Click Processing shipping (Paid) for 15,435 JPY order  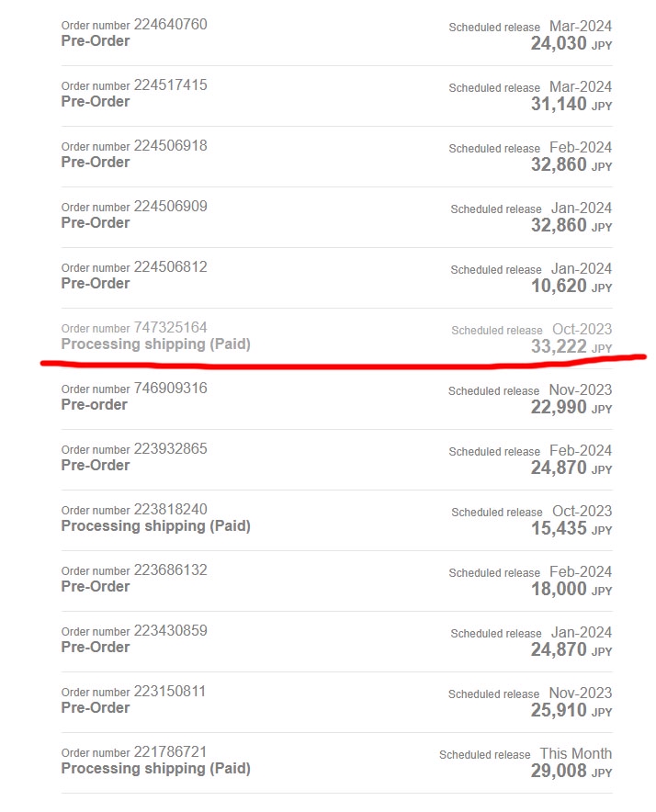coord(156,526)
